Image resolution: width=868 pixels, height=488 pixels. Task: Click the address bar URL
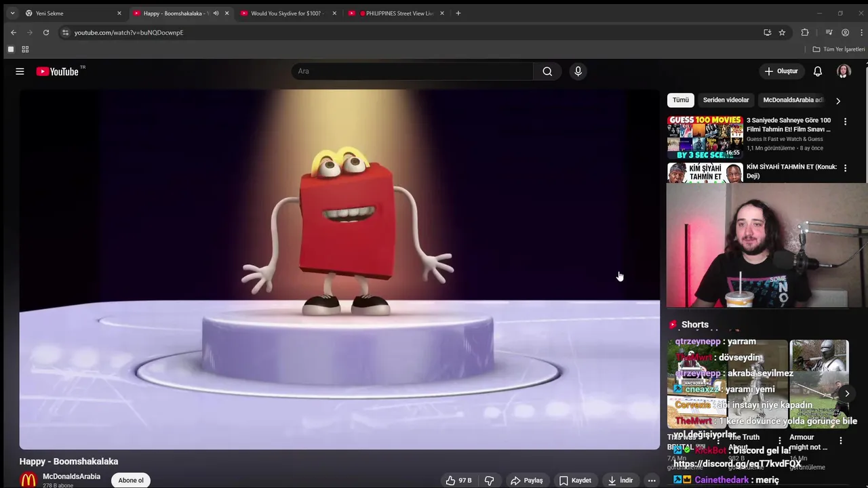129,33
